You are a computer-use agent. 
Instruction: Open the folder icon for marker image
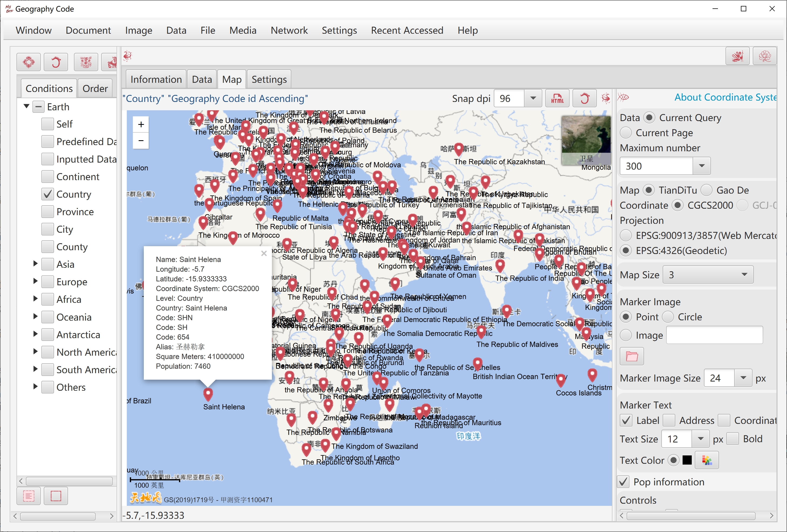pos(632,356)
